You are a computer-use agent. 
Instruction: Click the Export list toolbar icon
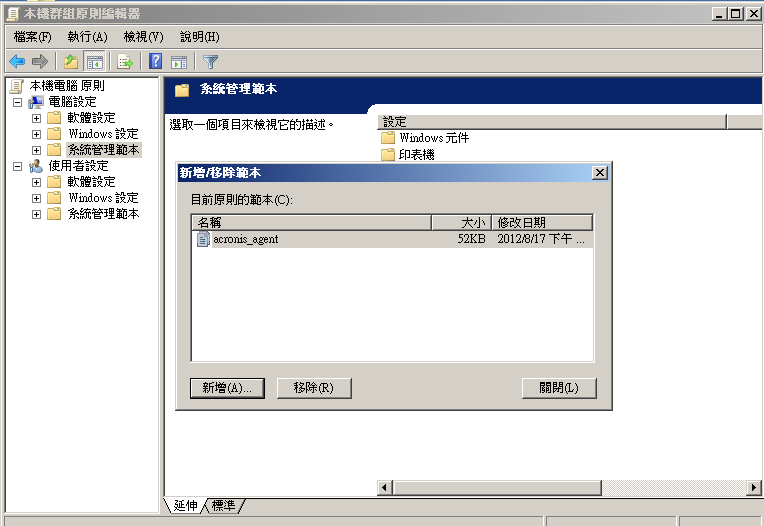point(125,61)
